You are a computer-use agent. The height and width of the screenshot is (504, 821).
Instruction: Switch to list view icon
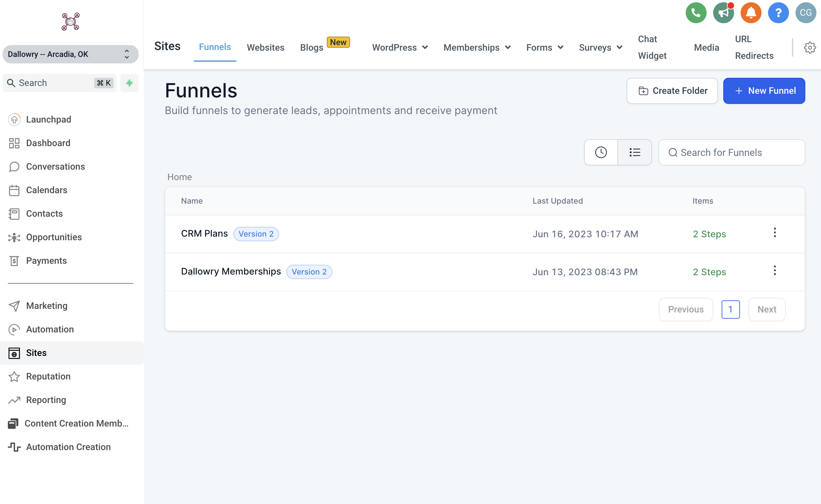[x=635, y=152]
